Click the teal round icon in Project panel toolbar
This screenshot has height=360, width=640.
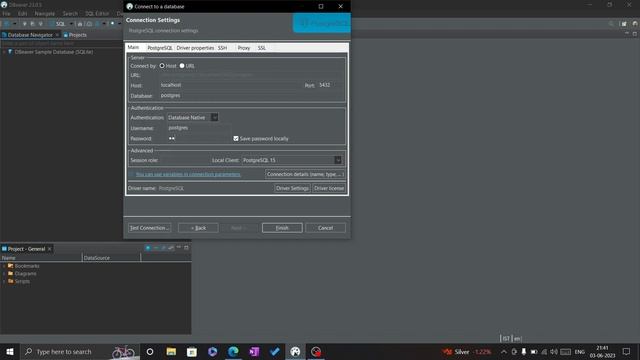coord(148,248)
